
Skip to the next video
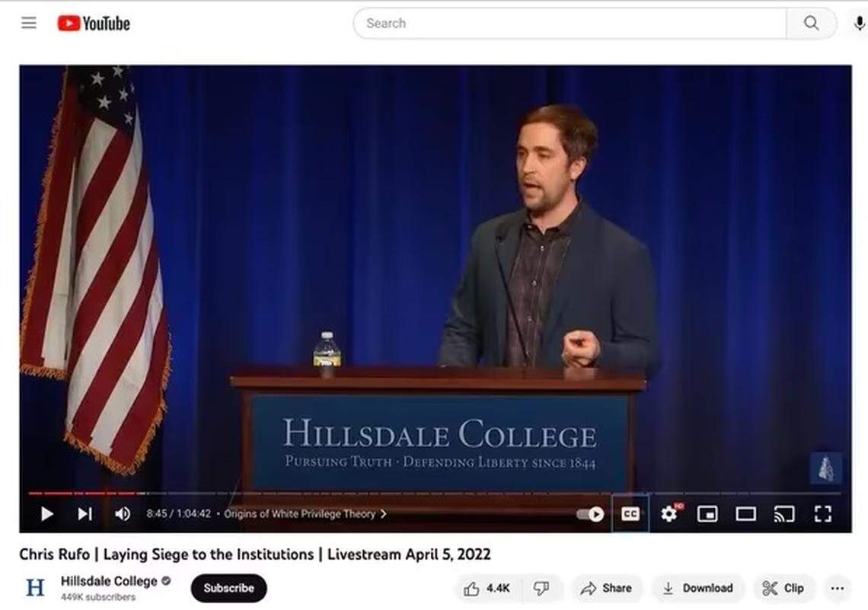click(x=84, y=514)
